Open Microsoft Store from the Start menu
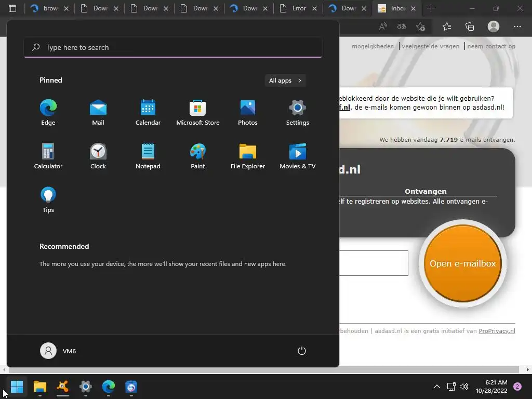Viewport: 532px width, 399px height. point(198,113)
